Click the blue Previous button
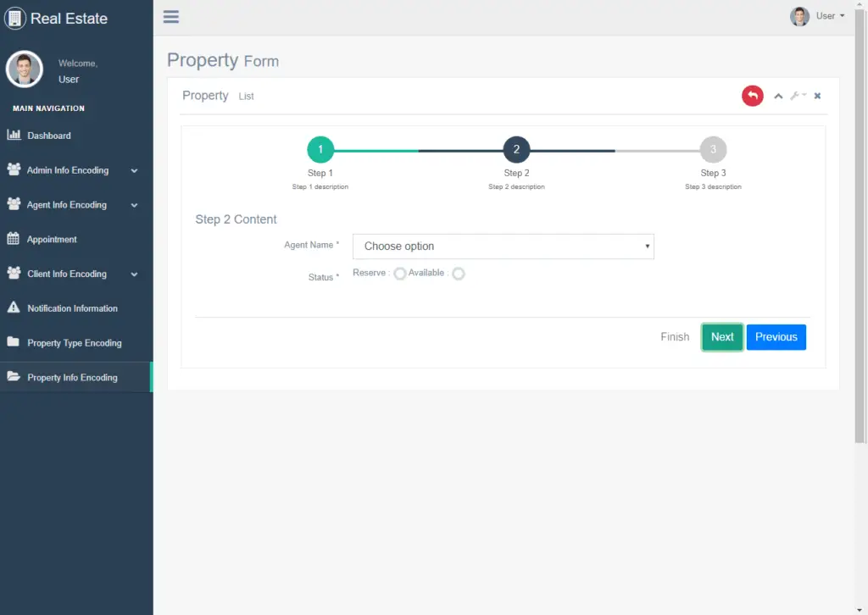This screenshot has width=868, height=615. pyautogui.click(x=776, y=337)
